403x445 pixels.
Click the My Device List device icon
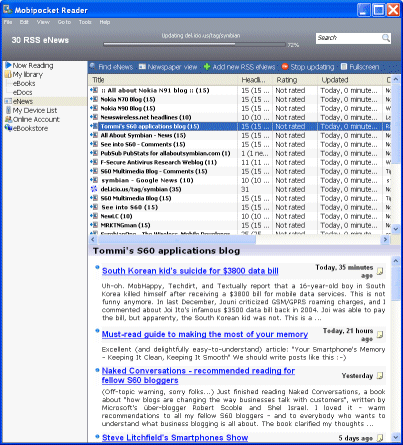pyautogui.click(x=9, y=110)
